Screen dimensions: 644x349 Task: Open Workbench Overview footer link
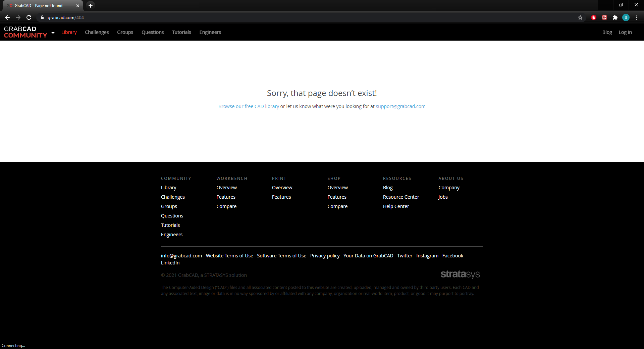(227, 188)
